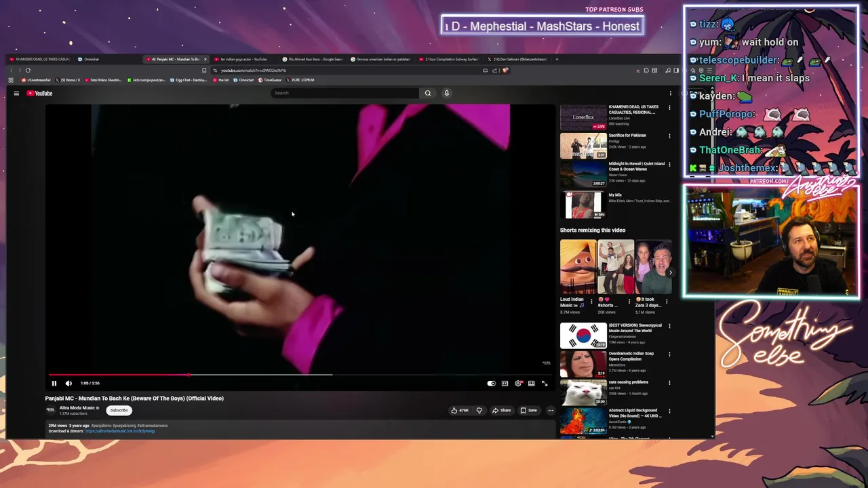Open options for Midnight in Hawaii video
This screenshot has height=488, width=868.
[669, 164]
